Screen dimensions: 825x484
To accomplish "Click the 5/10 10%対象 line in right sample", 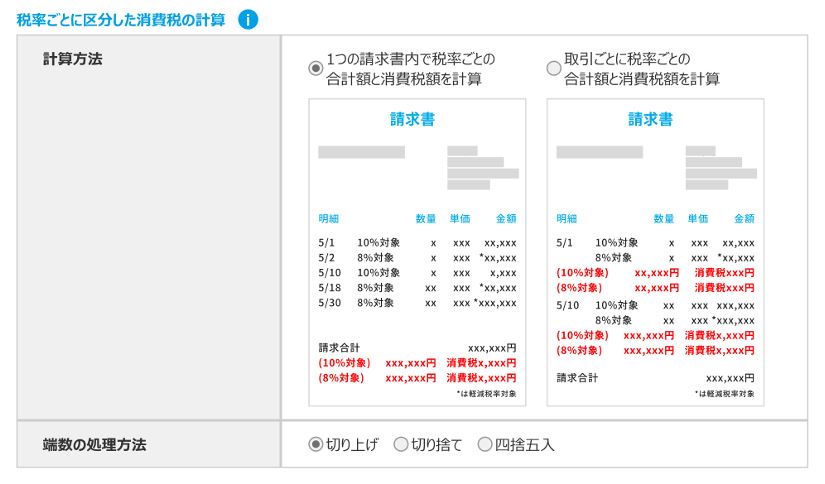I will click(655, 305).
